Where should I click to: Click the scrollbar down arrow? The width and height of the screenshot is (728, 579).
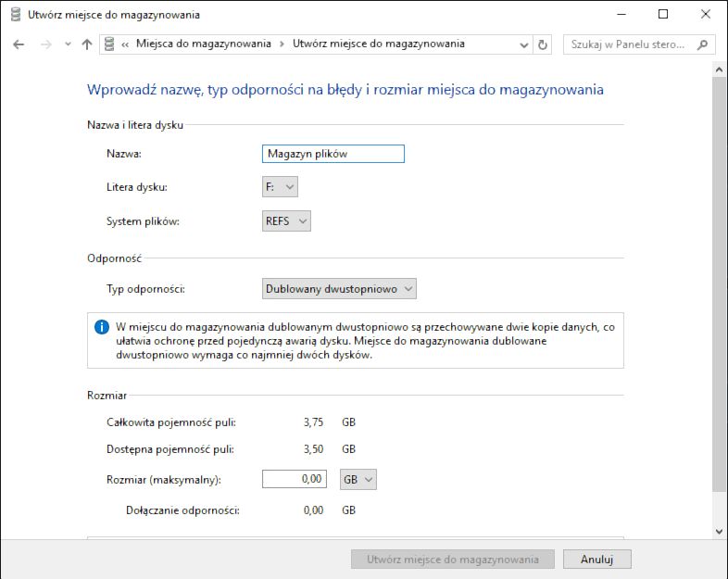pos(719,532)
